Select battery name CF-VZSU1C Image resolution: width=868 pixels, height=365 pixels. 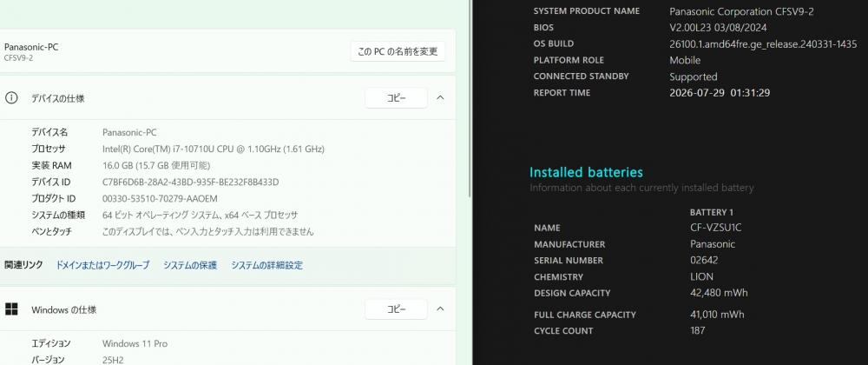click(715, 228)
